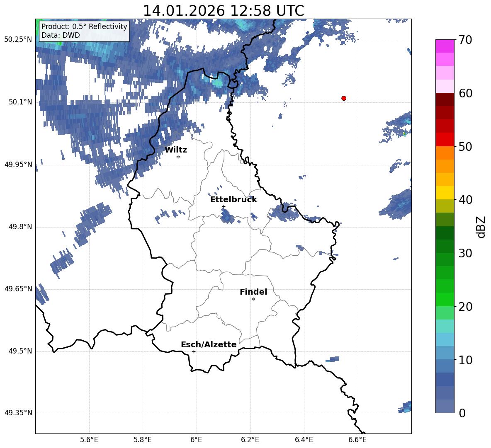Click the 30 tick on the colorbar
The image size is (491, 448).
465,253
